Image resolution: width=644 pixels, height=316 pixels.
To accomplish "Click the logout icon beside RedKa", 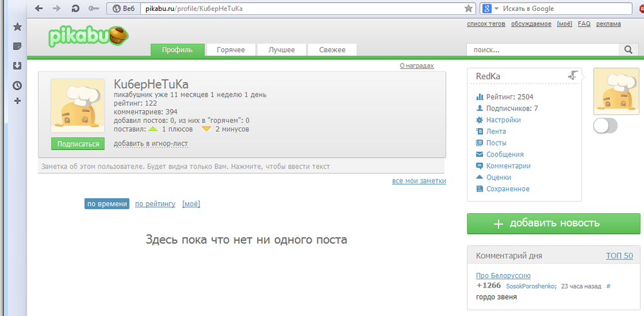I will (x=572, y=75).
